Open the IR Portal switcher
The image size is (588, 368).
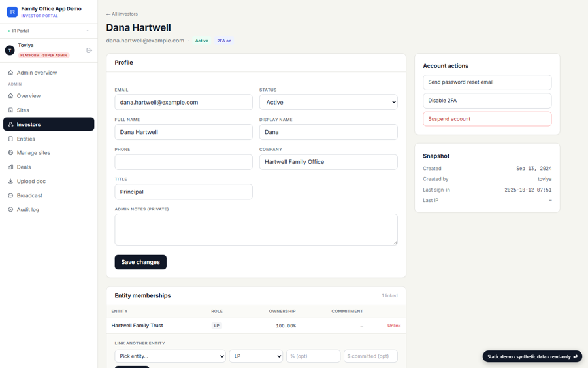pos(48,31)
